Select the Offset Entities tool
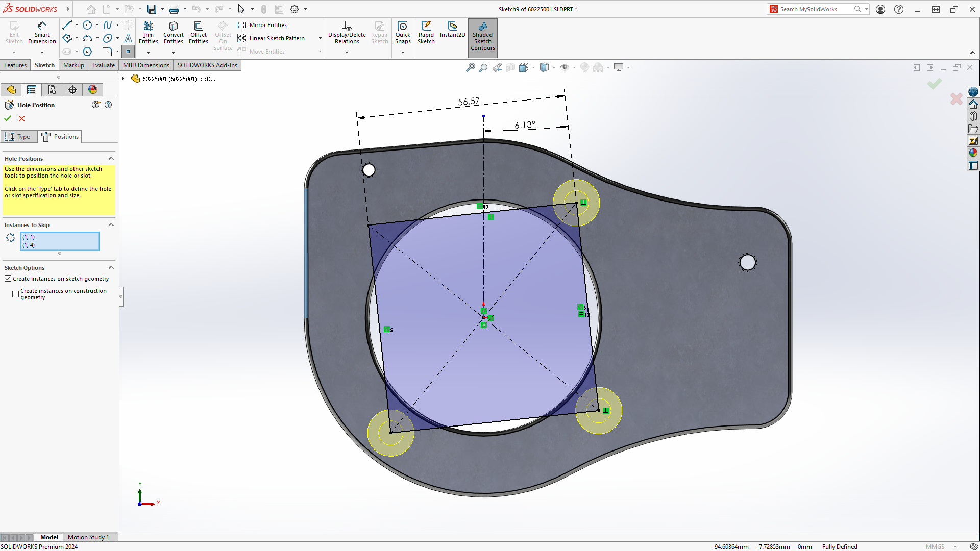This screenshot has height=551, width=980. click(198, 32)
